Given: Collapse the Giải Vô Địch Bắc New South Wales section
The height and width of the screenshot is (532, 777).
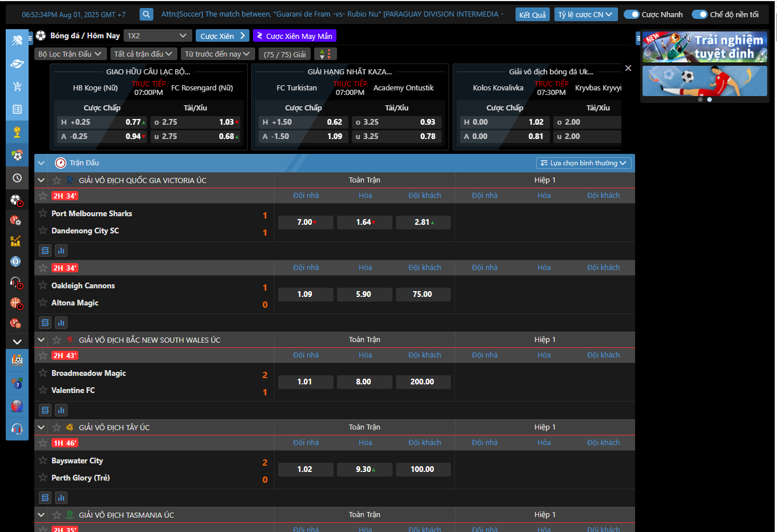Looking at the screenshot, I should [x=41, y=340].
